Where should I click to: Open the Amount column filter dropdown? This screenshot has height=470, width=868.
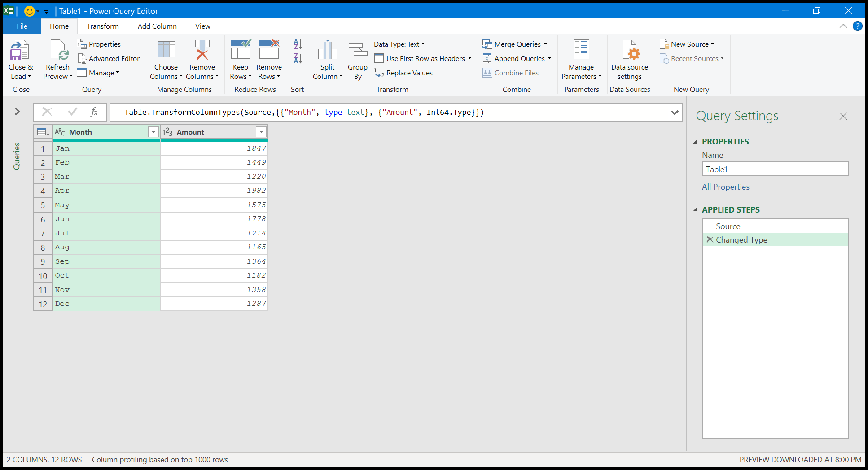coord(261,132)
